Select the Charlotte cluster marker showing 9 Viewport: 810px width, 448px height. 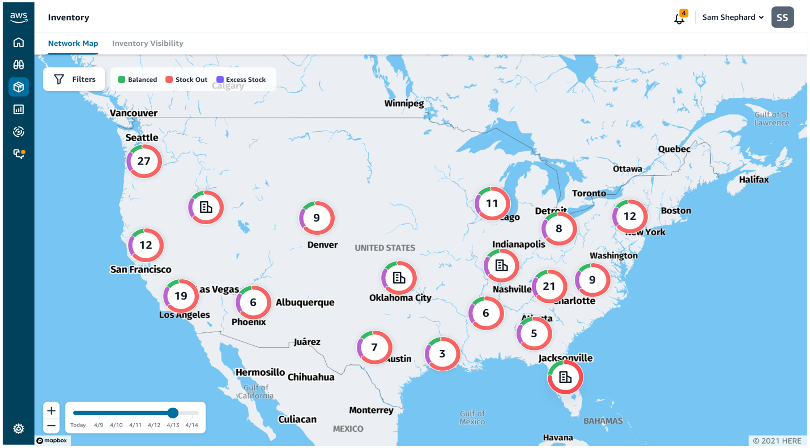click(x=593, y=280)
